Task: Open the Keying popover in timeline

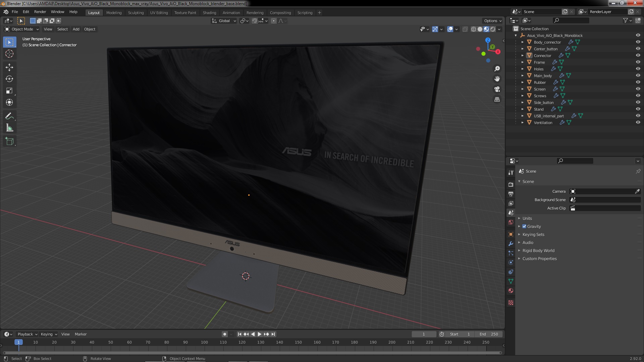Action: pyautogui.click(x=49, y=334)
